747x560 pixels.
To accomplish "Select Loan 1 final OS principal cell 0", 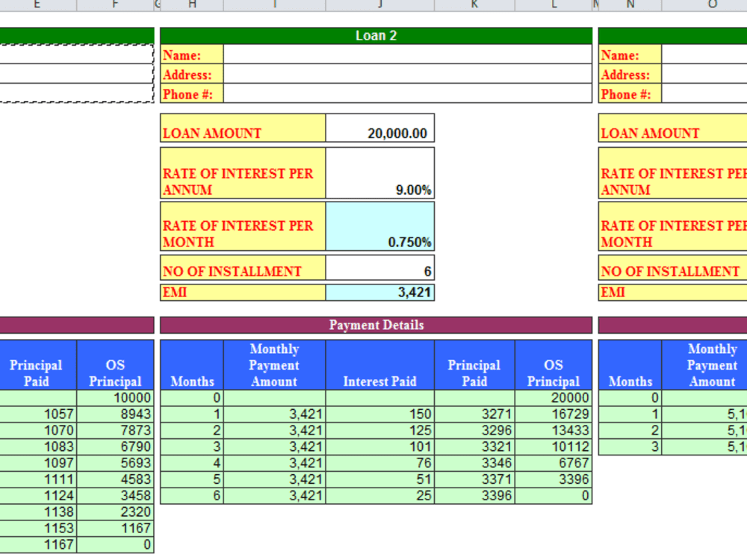I will click(115, 544).
